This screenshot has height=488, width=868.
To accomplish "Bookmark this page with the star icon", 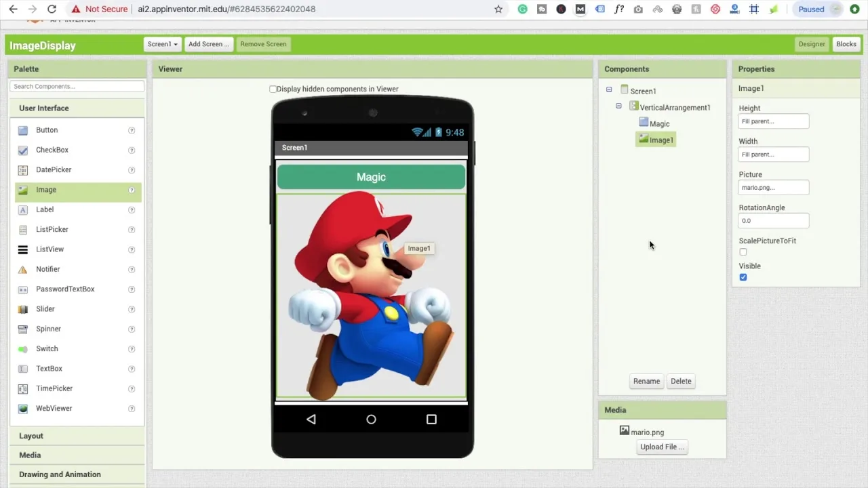I will click(498, 9).
